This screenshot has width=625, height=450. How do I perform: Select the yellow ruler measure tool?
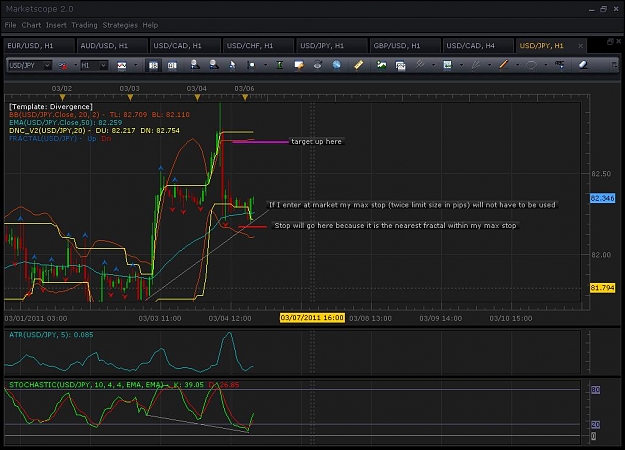(358, 65)
